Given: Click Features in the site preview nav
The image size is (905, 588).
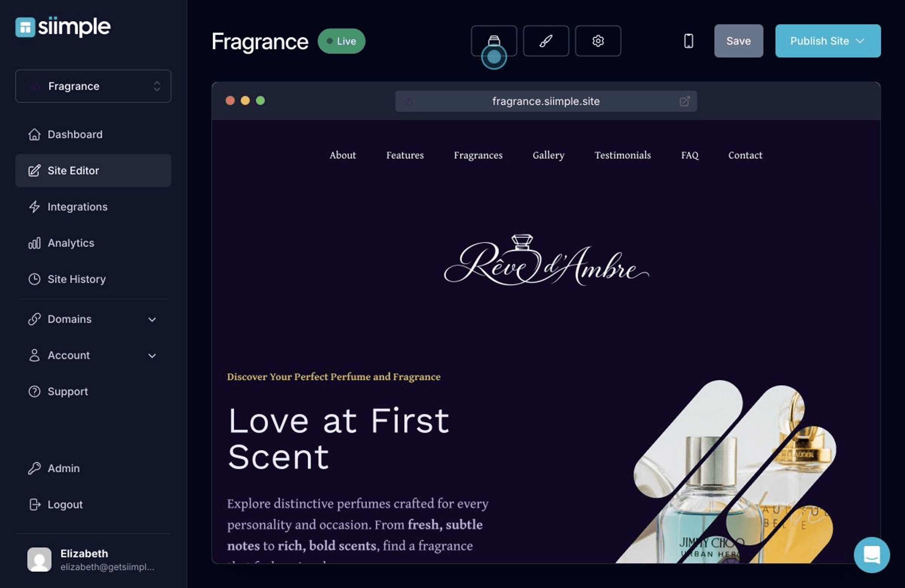Looking at the screenshot, I should (405, 155).
